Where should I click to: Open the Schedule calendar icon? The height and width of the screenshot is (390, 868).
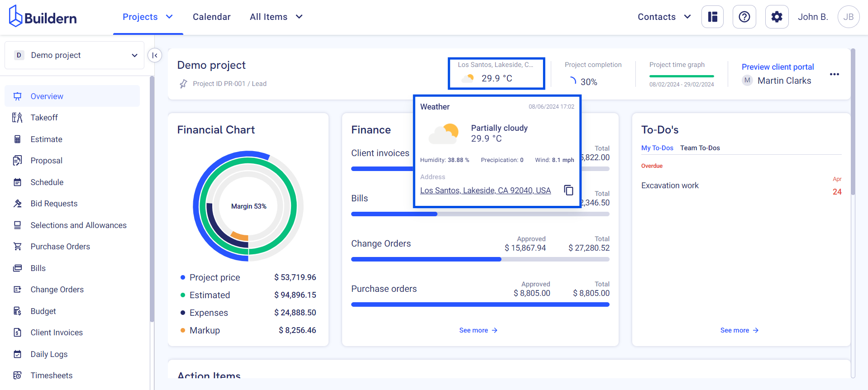tap(17, 182)
